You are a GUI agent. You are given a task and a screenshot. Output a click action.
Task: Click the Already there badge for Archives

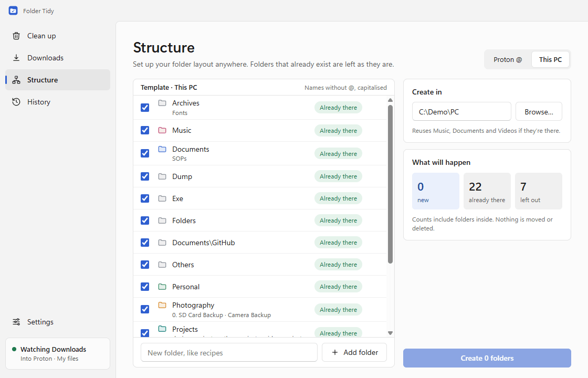pyautogui.click(x=338, y=108)
